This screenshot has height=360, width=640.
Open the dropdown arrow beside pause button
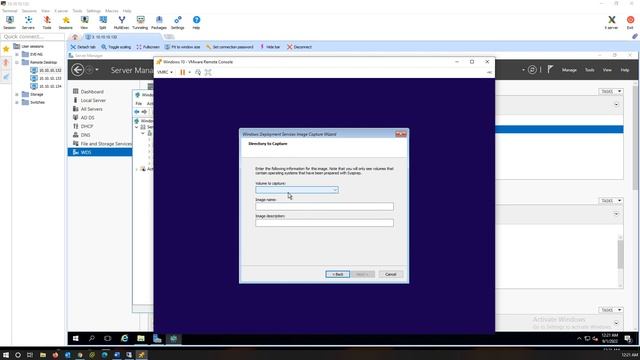pos(189,72)
